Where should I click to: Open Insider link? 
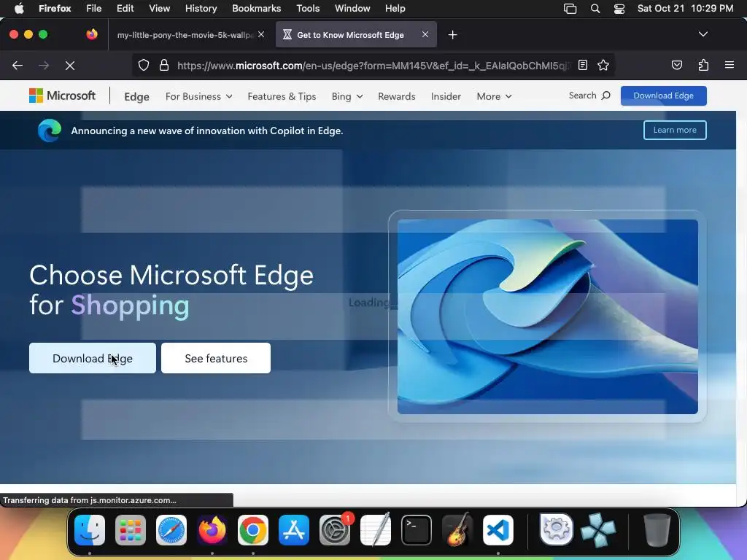446,96
